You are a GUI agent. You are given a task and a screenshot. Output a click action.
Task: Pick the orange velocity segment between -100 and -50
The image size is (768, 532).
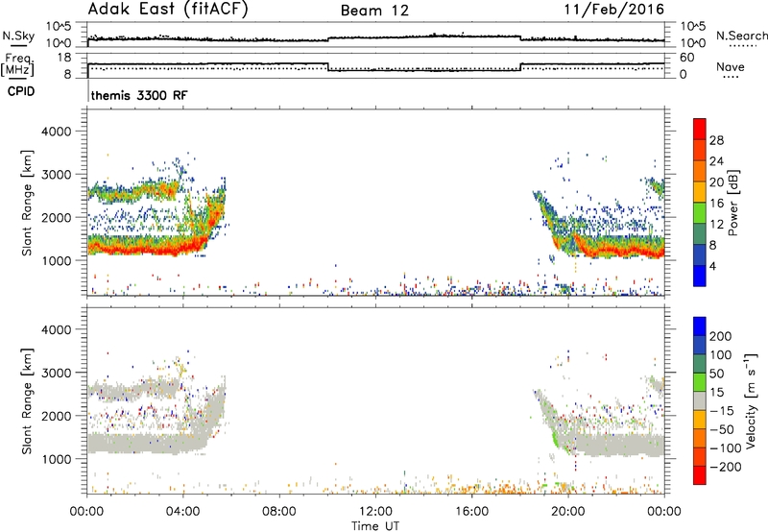700,439
